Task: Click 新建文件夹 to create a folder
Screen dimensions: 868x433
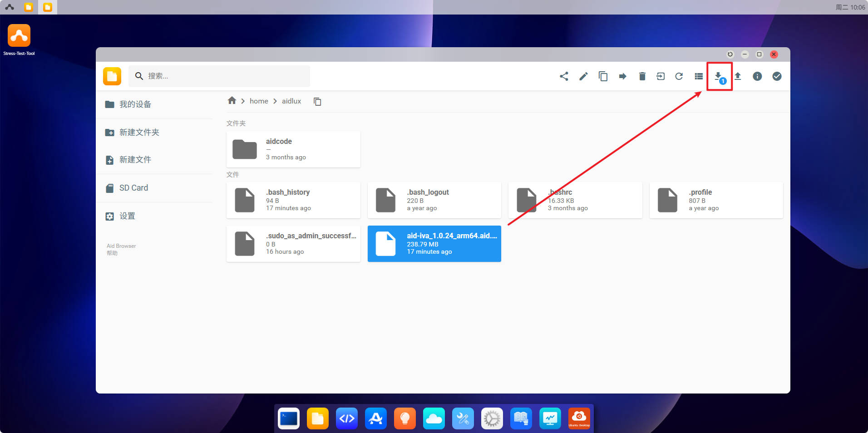Action: (x=139, y=133)
